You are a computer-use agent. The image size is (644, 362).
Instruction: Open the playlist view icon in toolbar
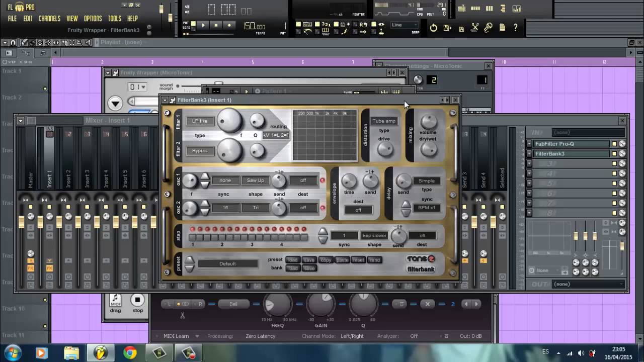462,9
